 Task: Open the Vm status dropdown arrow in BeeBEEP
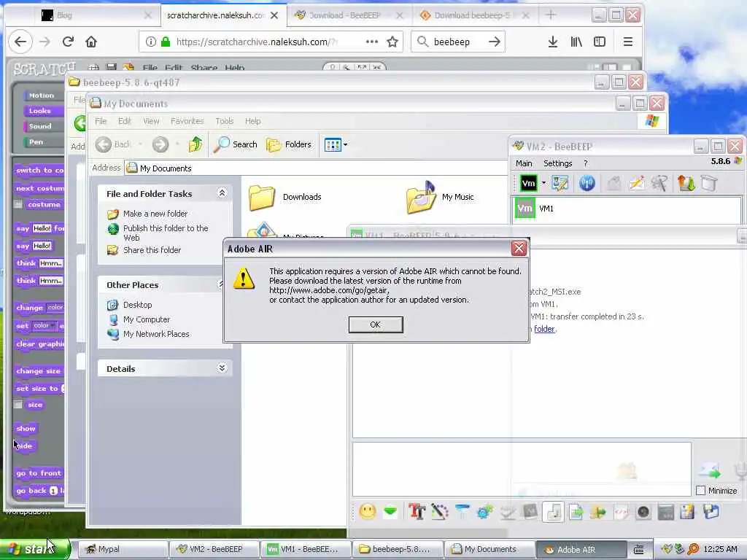543,183
